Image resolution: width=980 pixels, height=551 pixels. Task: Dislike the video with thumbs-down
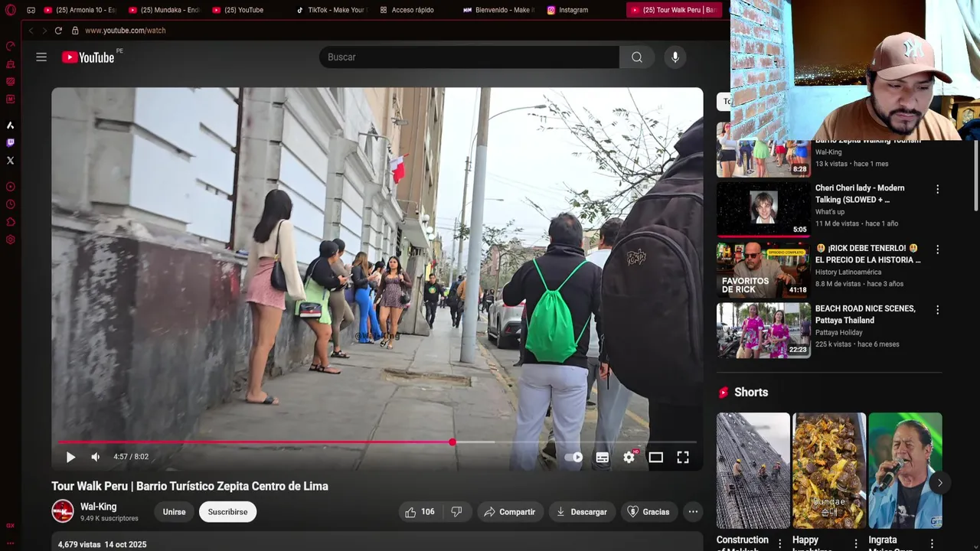pos(457,512)
